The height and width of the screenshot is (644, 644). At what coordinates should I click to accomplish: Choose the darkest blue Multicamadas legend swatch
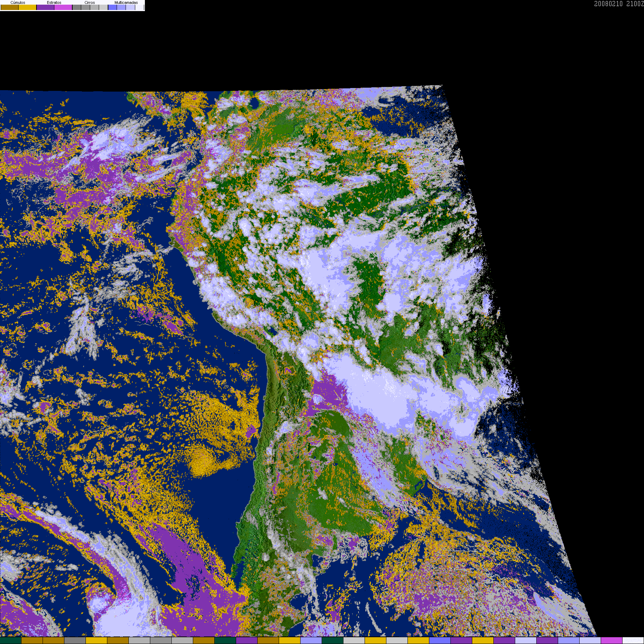point(112,7)
